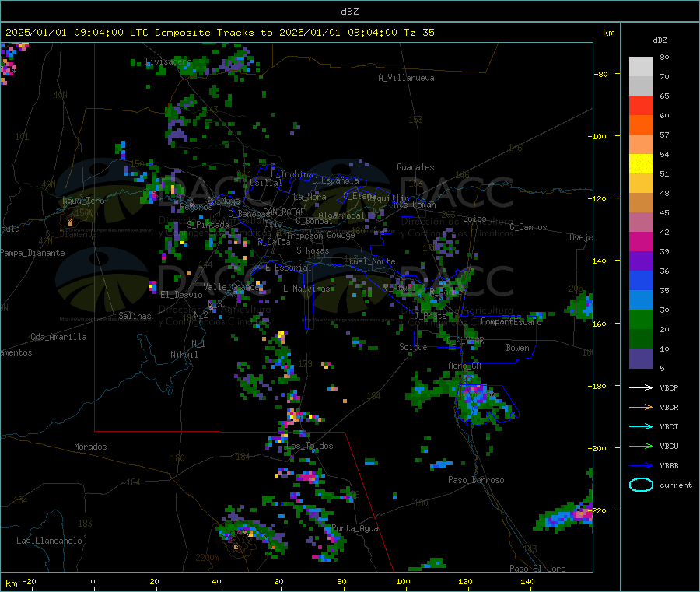Click the Agua_Toro map label

pyautogui.click(x=83, y=201)
